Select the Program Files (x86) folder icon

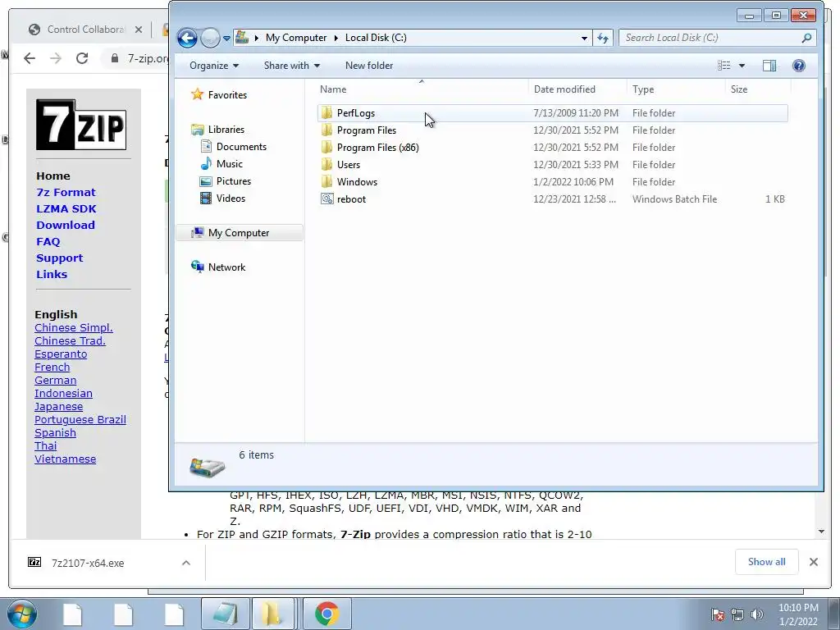326,148
